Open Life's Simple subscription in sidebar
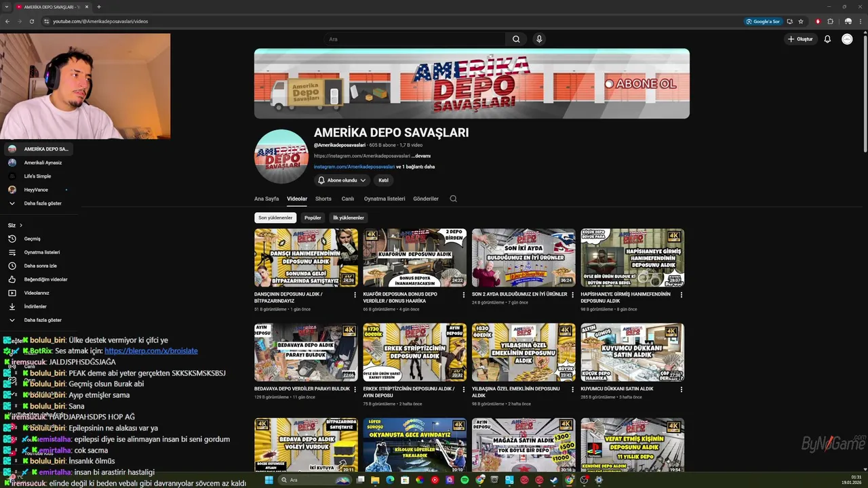The width and height of the screenshot is (868, 488). click(x=37, y=176)
